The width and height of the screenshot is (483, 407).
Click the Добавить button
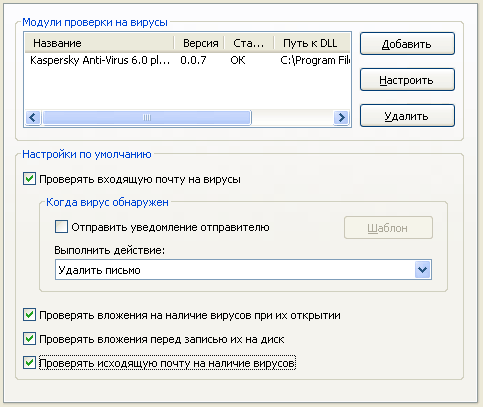pyautogui.click(x=407, y=44)
